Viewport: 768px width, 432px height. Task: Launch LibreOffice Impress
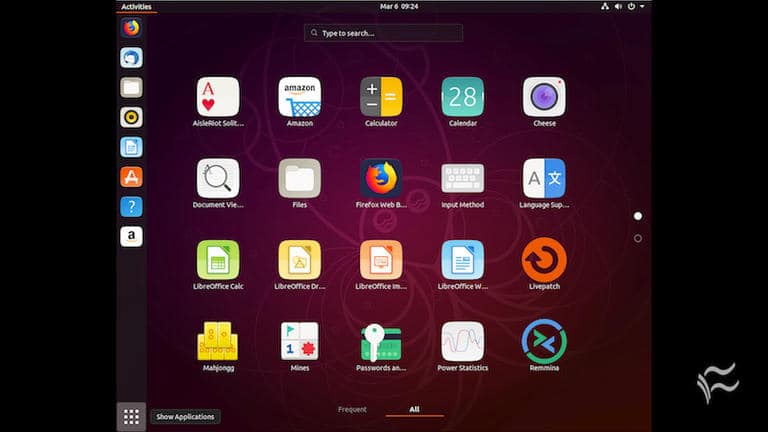pos(381,260)
